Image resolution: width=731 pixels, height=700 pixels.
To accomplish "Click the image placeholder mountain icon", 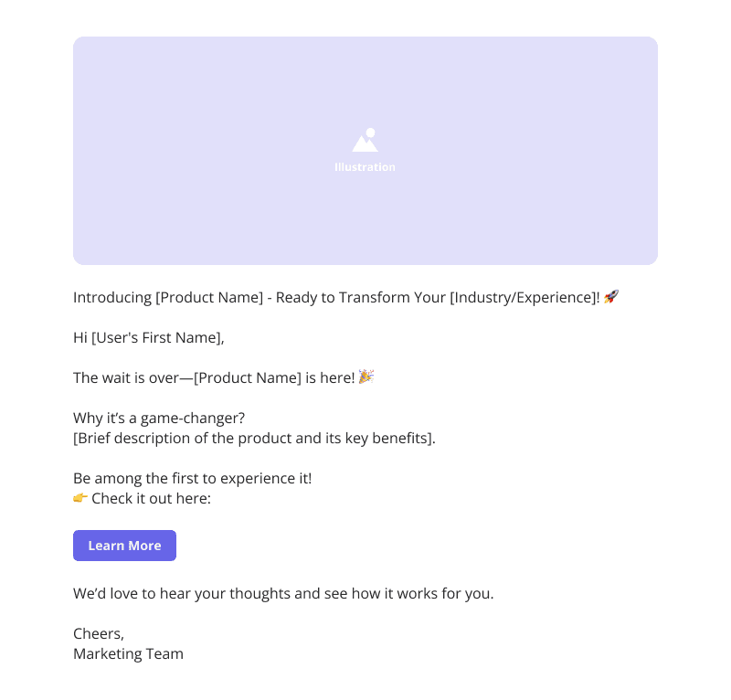I will 365,140.
